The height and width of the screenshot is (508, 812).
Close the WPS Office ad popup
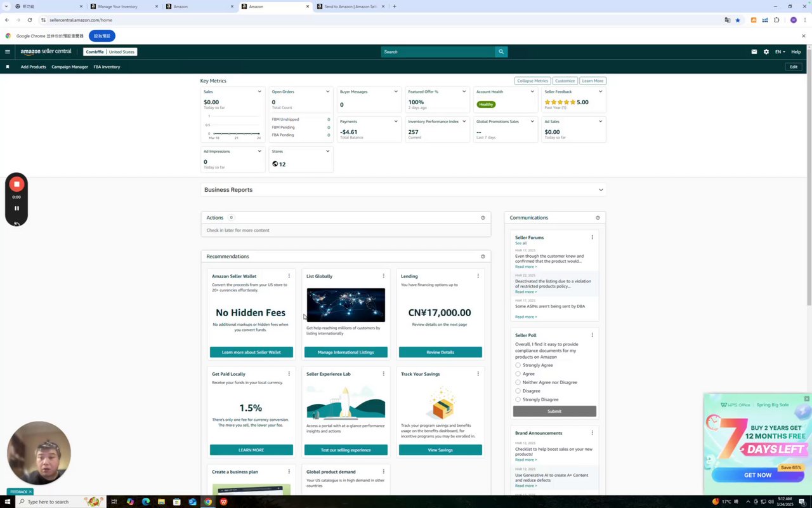click(x=807, y=399)
